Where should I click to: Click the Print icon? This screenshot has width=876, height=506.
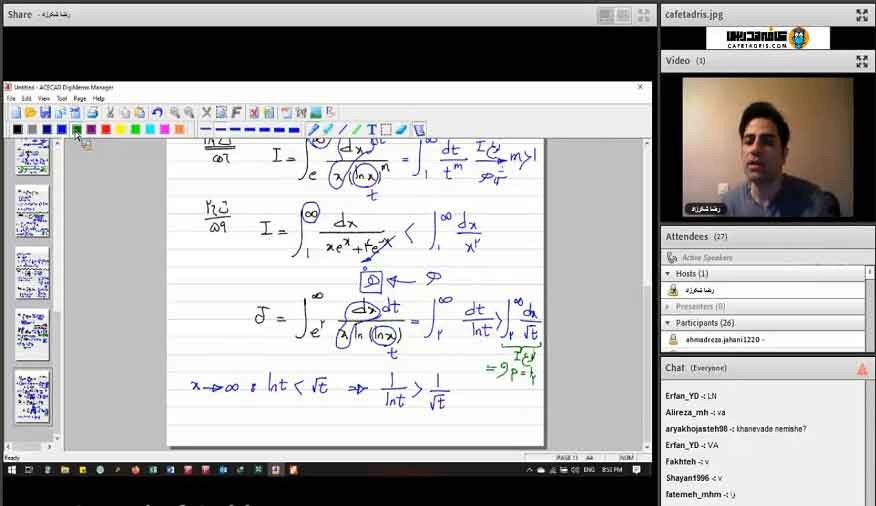pyautogui.click(x=92, y=113)
